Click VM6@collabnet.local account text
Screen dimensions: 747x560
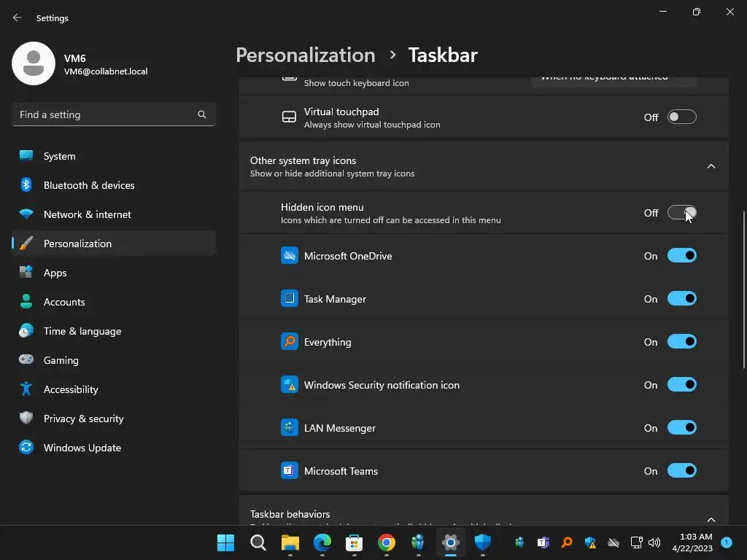point(106,71)
